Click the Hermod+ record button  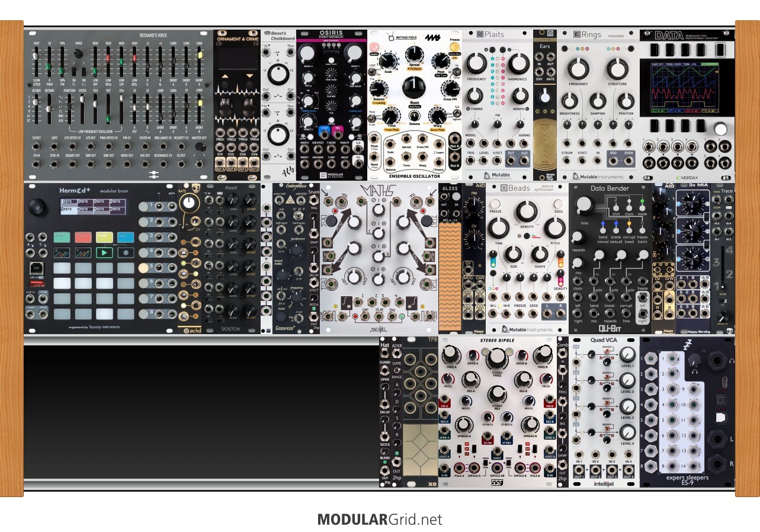coord(126,252)
